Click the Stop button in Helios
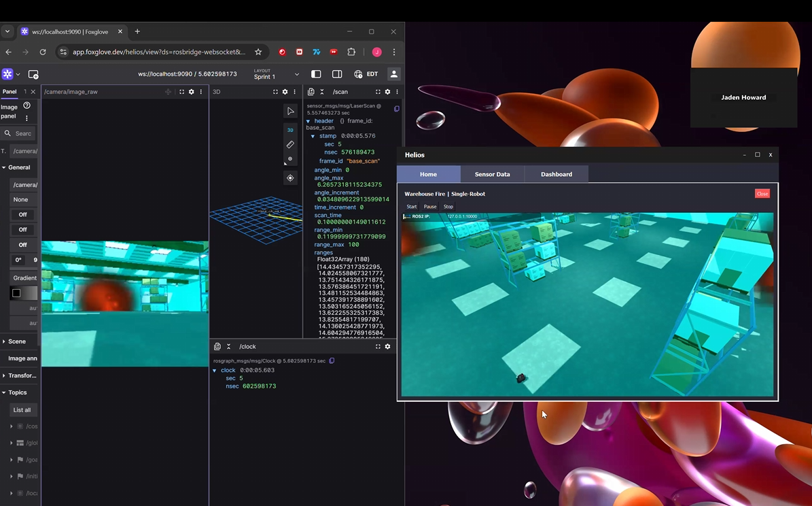 pos(448,206)
